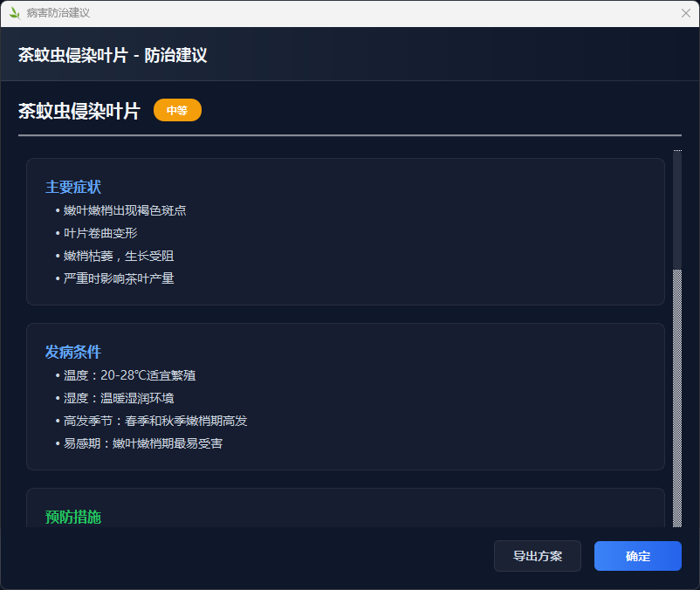Click the orange 中等 severity badge
The height and width of the screenshot is (590, 700).
(177, 110)
